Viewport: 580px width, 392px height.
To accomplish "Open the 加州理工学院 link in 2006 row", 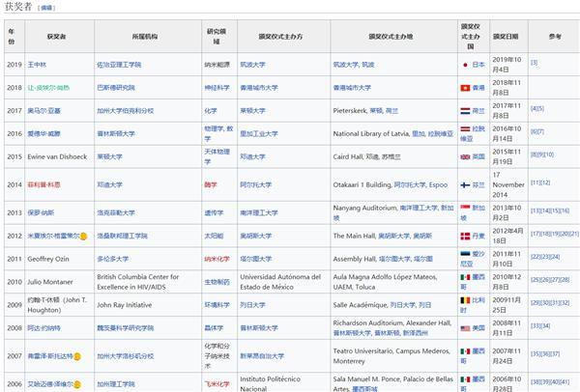I will pyautogui.click(x=116, y=384).
